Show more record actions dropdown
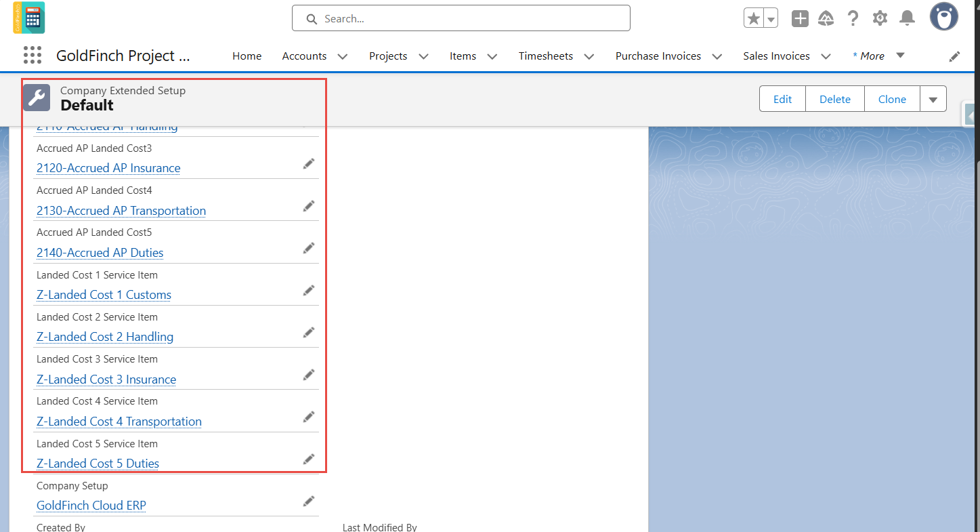Screen dimensions: 980x532 coord(933,99)
